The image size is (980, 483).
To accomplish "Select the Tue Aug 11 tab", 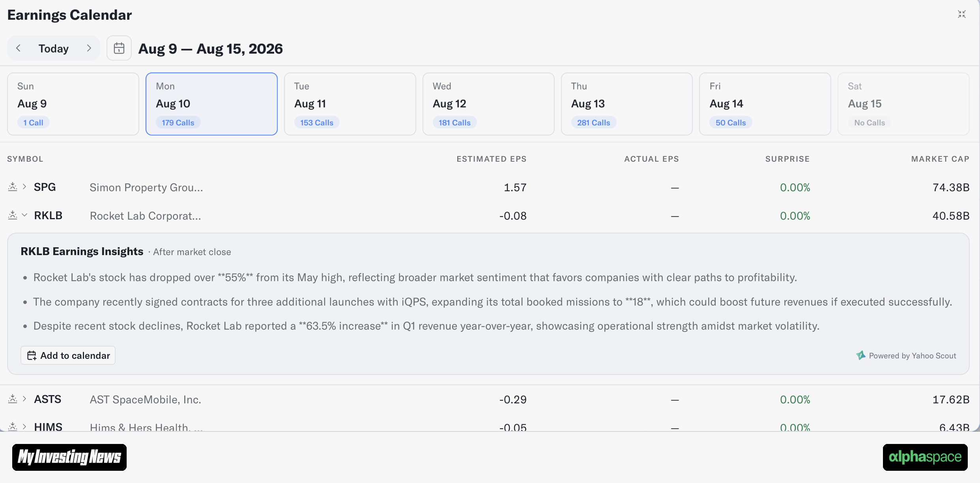I will (x=350, y=104).
